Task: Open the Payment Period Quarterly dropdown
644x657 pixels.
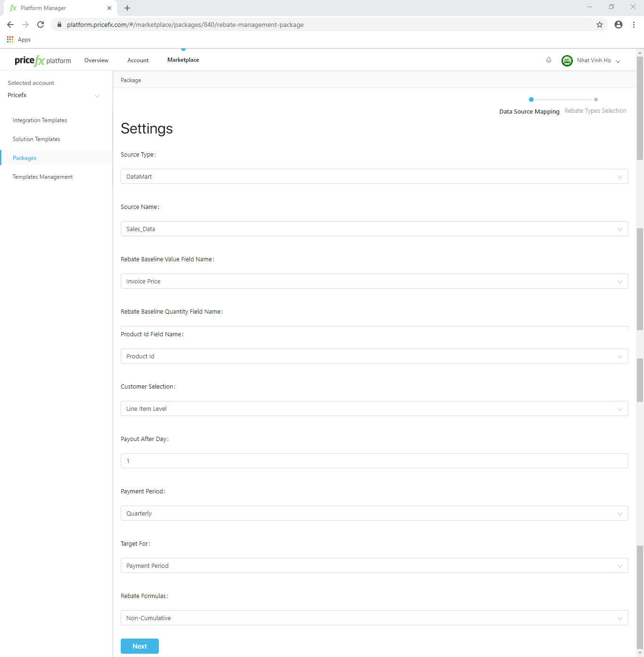Action: [x=374, y=513]
